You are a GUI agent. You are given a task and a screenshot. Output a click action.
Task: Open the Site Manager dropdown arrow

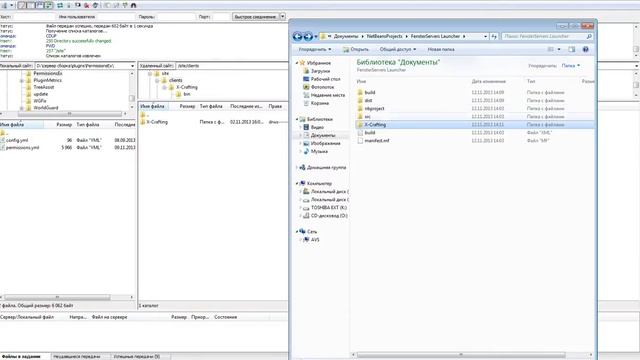(11, 5)
